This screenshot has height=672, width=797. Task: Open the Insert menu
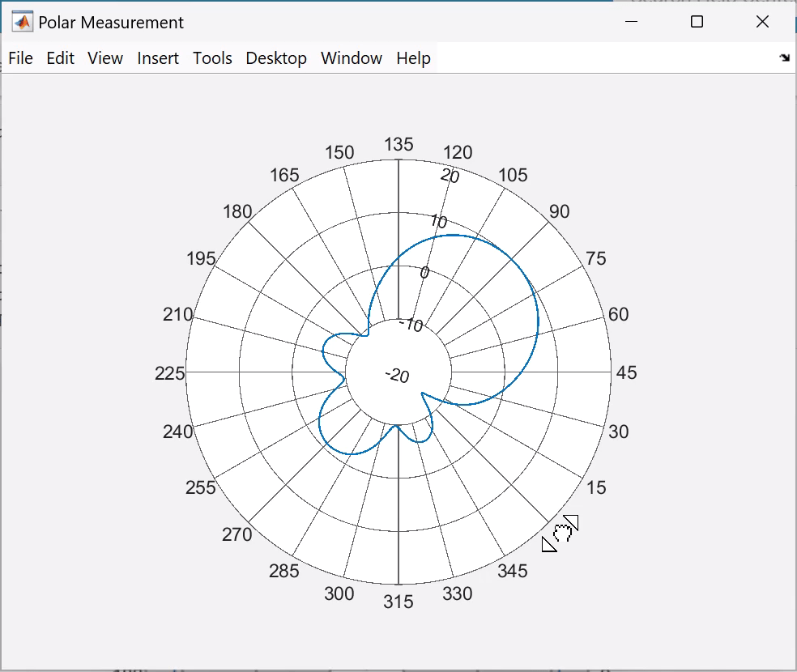pos(157,57)
